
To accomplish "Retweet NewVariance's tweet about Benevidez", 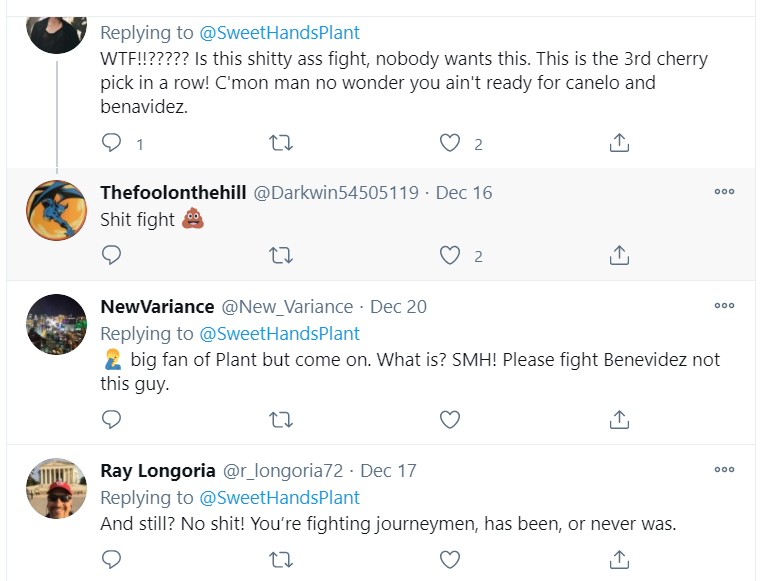I will (281, 418).
